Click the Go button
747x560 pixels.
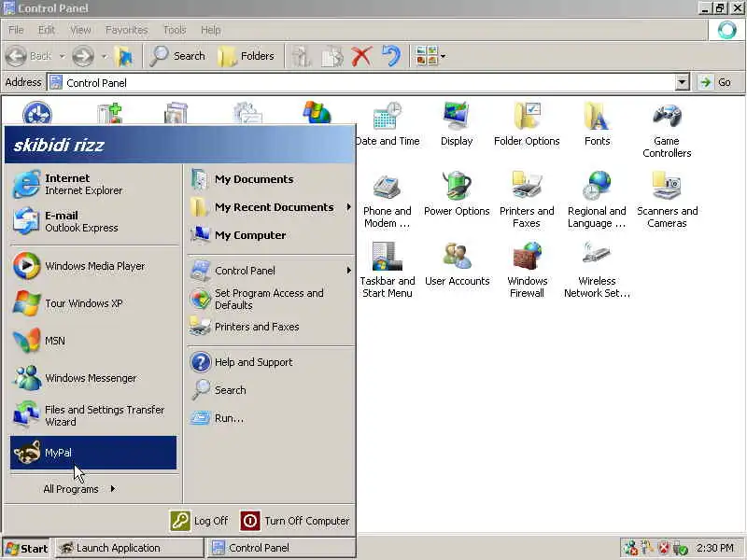(x=717, y=82)
